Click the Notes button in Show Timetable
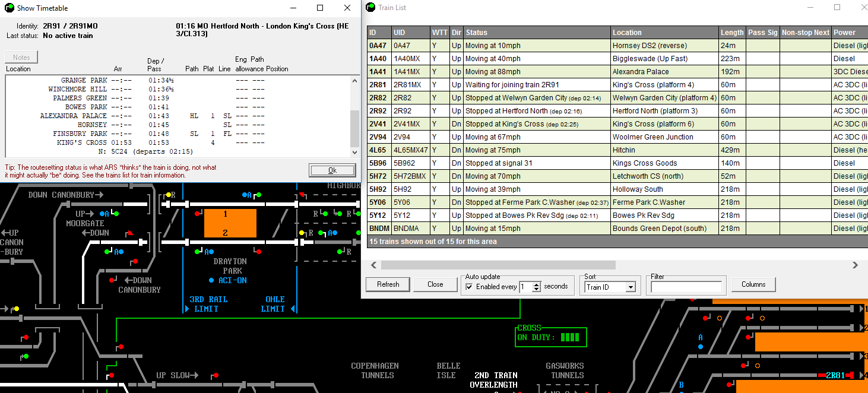This screenshot has width=868, height=393. point(21,57)
